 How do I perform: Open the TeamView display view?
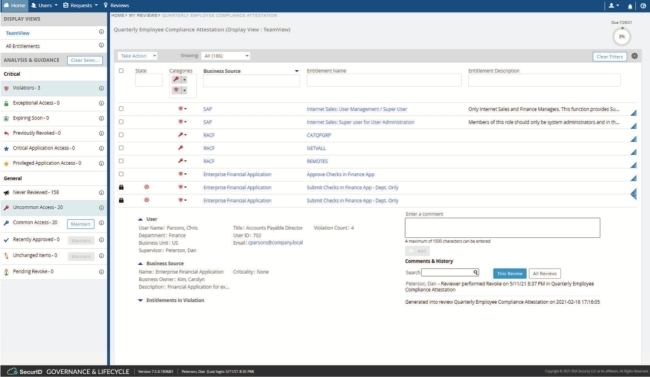click(18, 33)
